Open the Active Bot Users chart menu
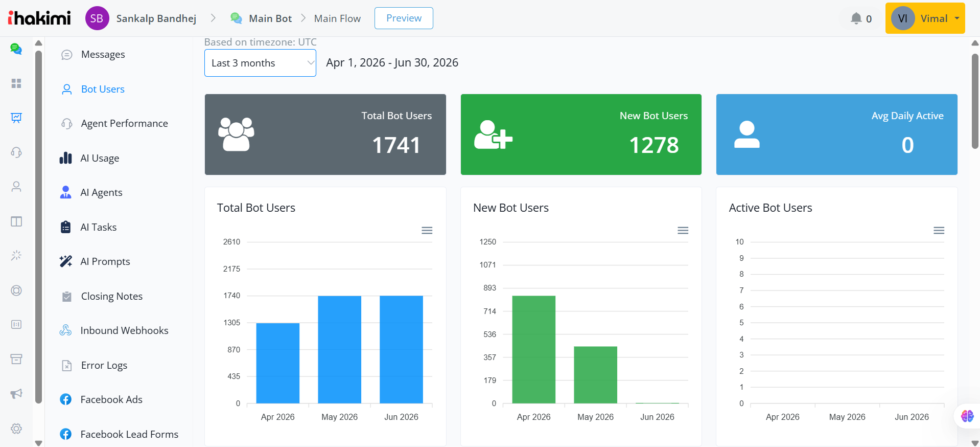This screenshot has height=447, width=980. pyautogui.click(x=939, y=231)
